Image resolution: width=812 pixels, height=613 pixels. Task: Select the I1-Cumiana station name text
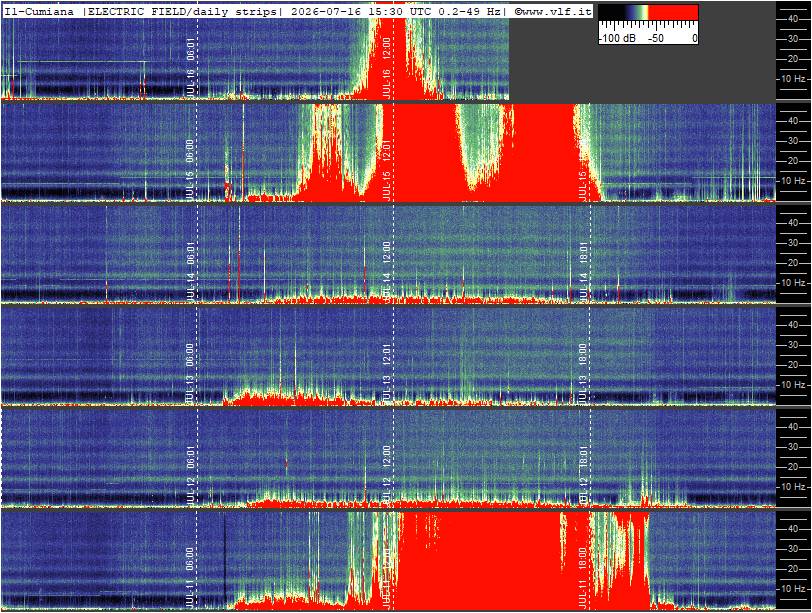39,11
